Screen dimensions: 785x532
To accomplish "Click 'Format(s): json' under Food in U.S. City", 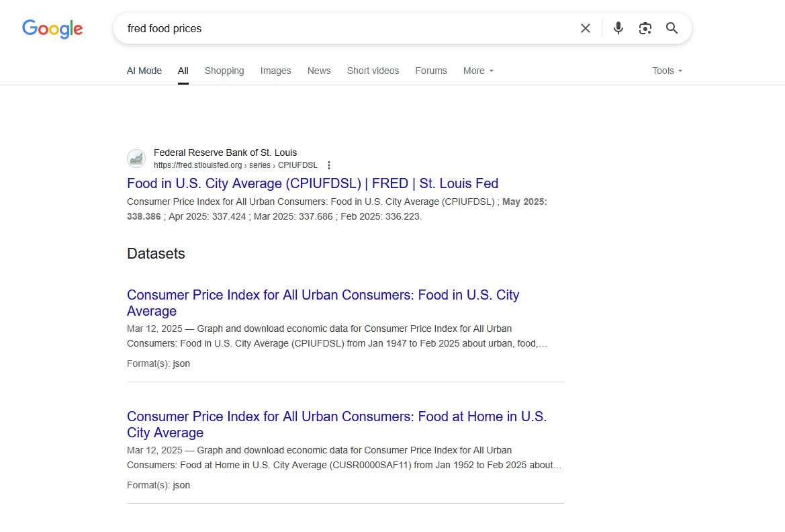I will [158, 363].
